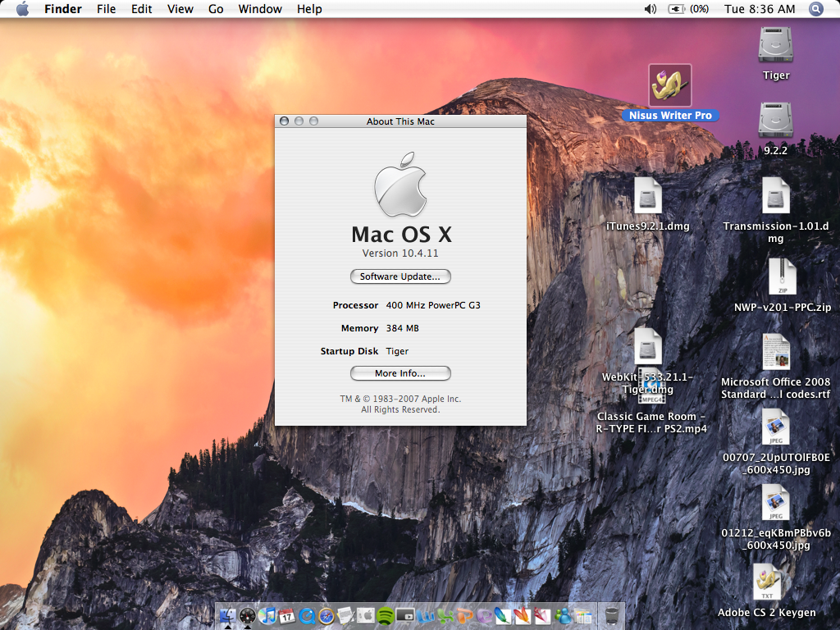840x630 pixels.
Task: Open the Apple menu
Action: coord(22,9)
